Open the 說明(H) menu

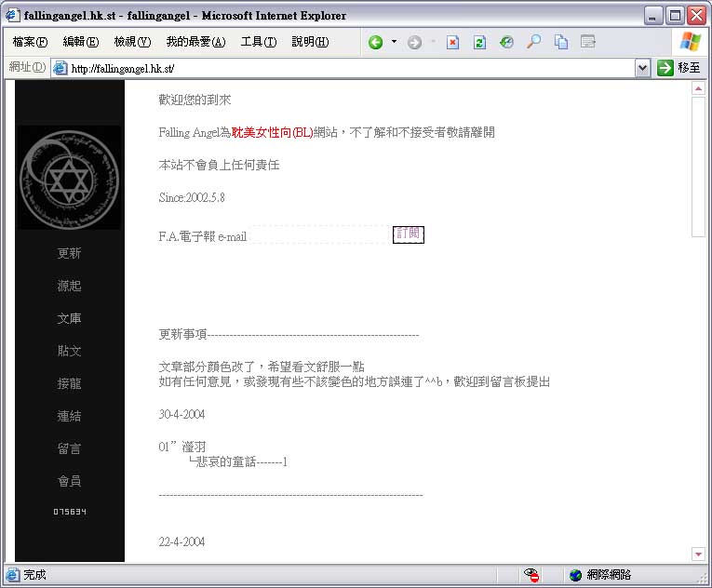[310, 42]
